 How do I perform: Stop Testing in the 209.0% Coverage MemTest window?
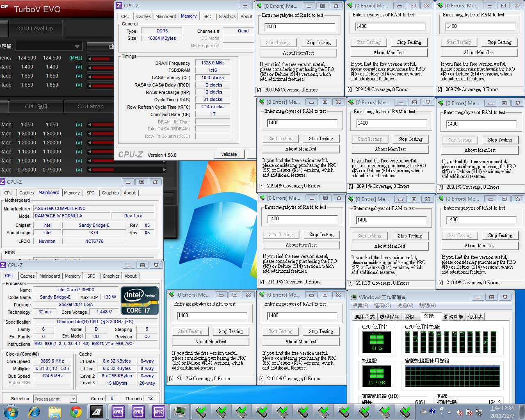(318, 43)
